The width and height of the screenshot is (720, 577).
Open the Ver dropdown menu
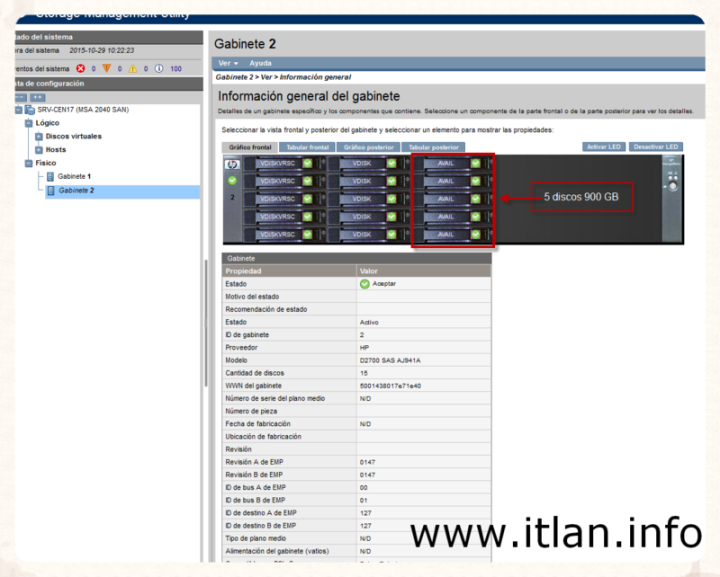point(226,63)
